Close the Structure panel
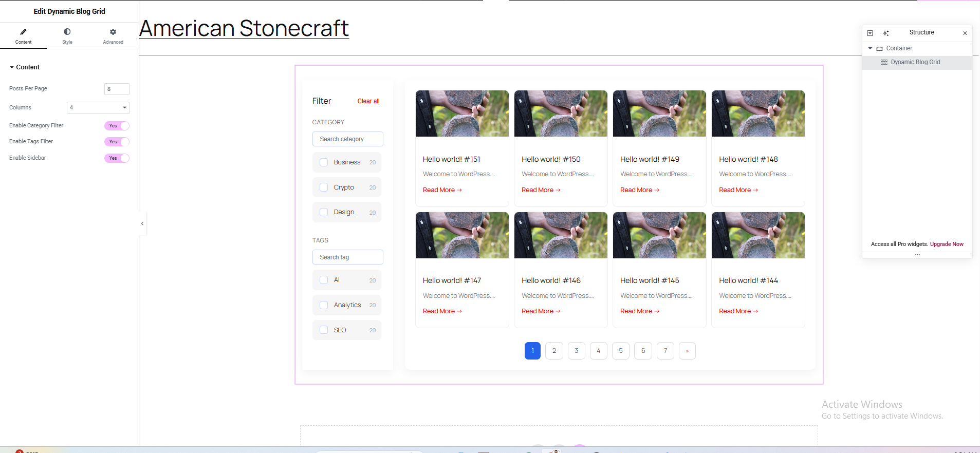980x453 pixels. (x=965, y=33)
